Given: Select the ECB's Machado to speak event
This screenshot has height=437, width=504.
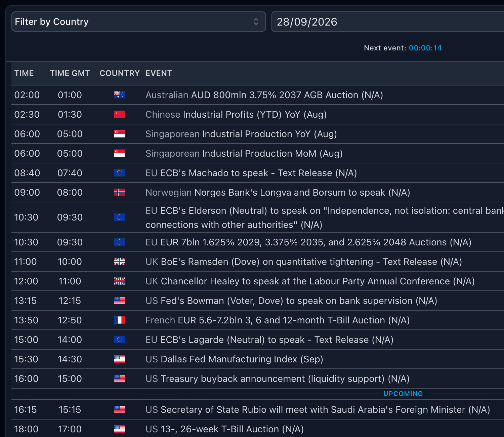Looking at the screenshot, I should (251, 173).
